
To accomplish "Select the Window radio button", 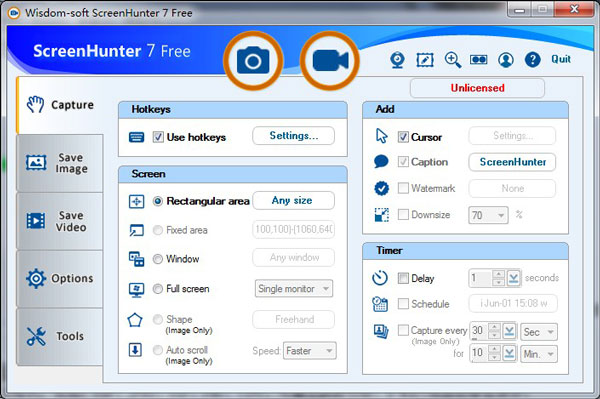I will click(x=158, y=259).
